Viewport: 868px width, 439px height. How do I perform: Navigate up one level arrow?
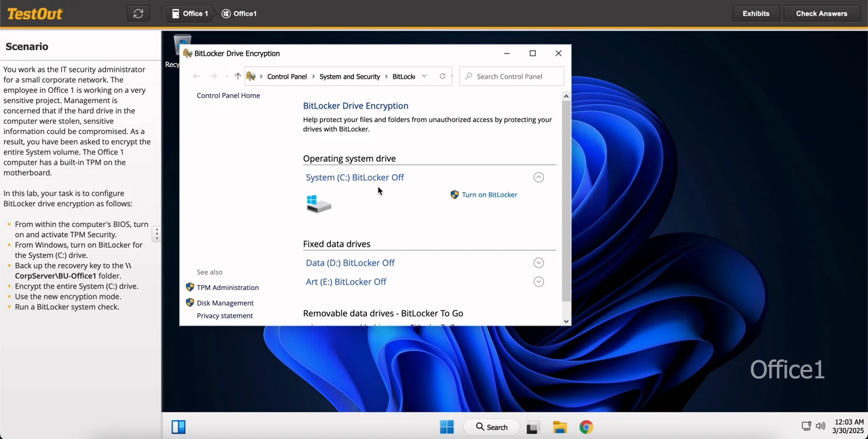[237, 77]
